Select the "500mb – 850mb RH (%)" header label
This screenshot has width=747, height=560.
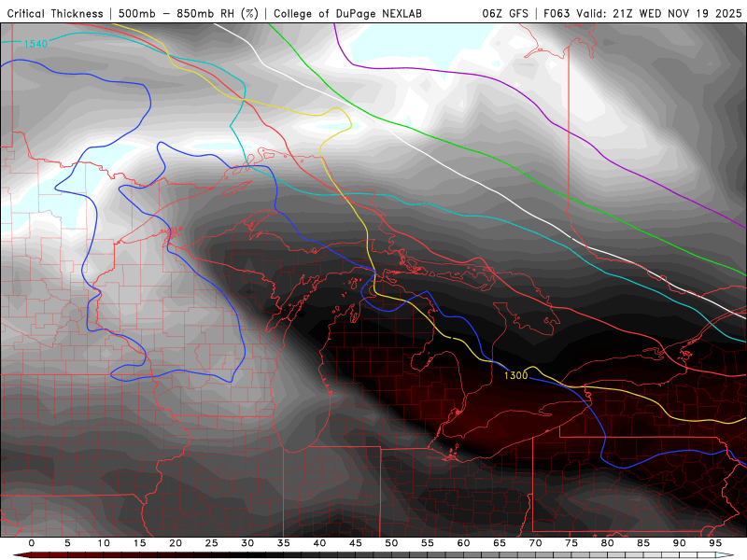[x=189, y=14]
